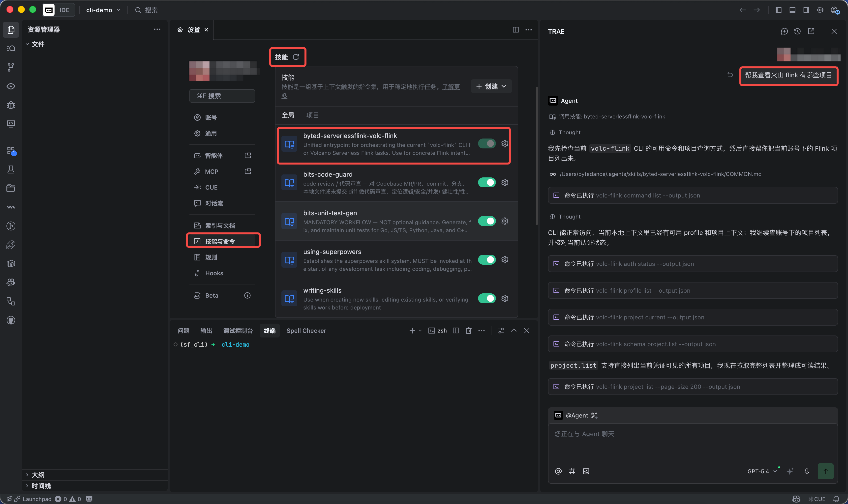
Task: Maximize the terminal panel with chevron up
Action: point(514,331)
